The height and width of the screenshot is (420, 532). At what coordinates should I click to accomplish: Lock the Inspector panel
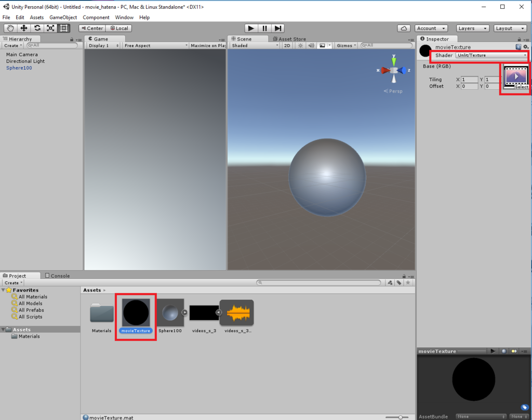(519, 40)
